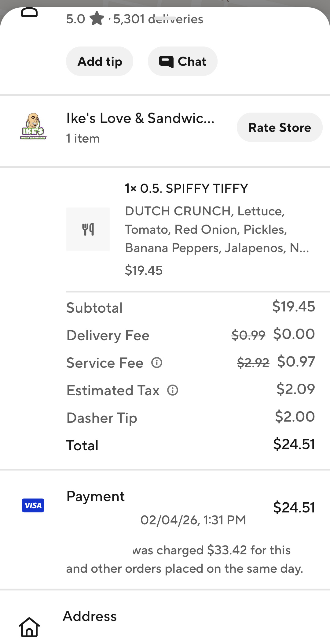Tap the fork and knife item placeholder
This screenshot has height=644, width=330.
(x=88, y=229)
